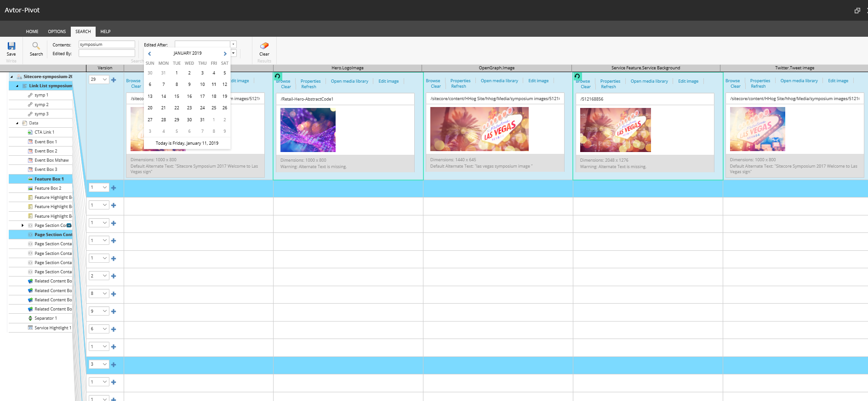Click the Contents search input field

[107, 45]
